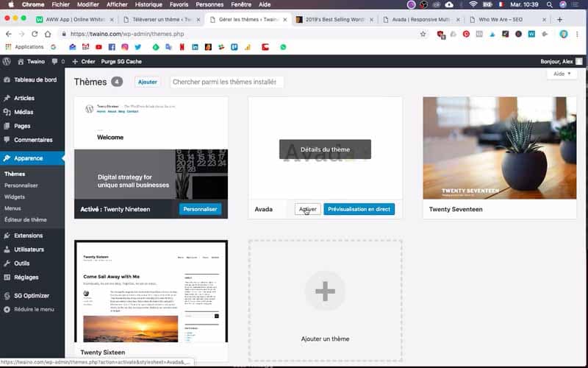Viewport: 588px width, 368px height.
Task: Click the Wi-Fi status icon
Action: (x=473, y=4)
